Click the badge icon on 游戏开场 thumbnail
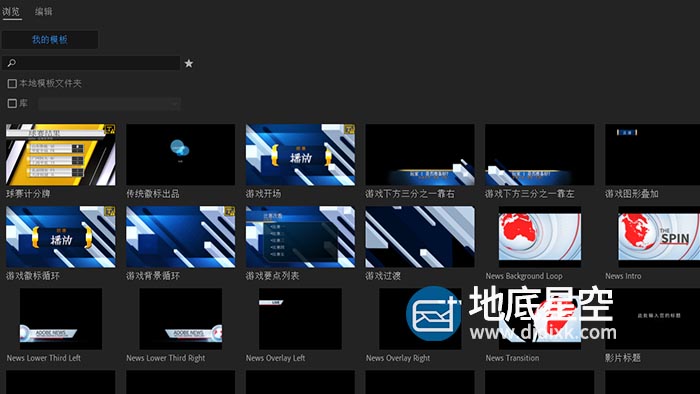This screenshot has width=700, height=394. pyautogui.click(x=349, y=129)
